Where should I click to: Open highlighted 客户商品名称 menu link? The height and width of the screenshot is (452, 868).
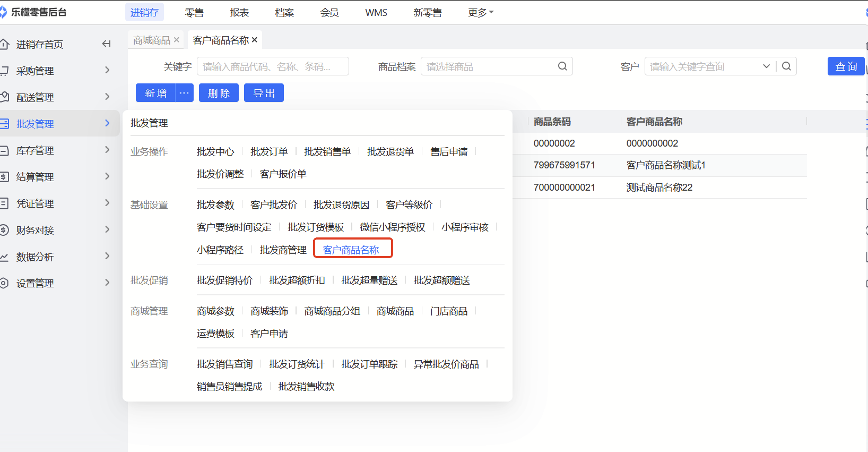351,250
